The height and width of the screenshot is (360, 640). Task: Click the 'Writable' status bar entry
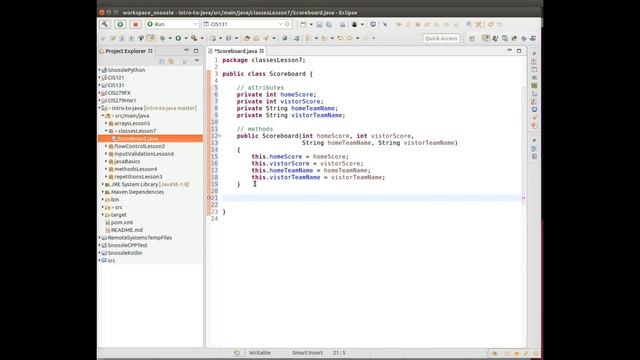(x=260, y=353)
